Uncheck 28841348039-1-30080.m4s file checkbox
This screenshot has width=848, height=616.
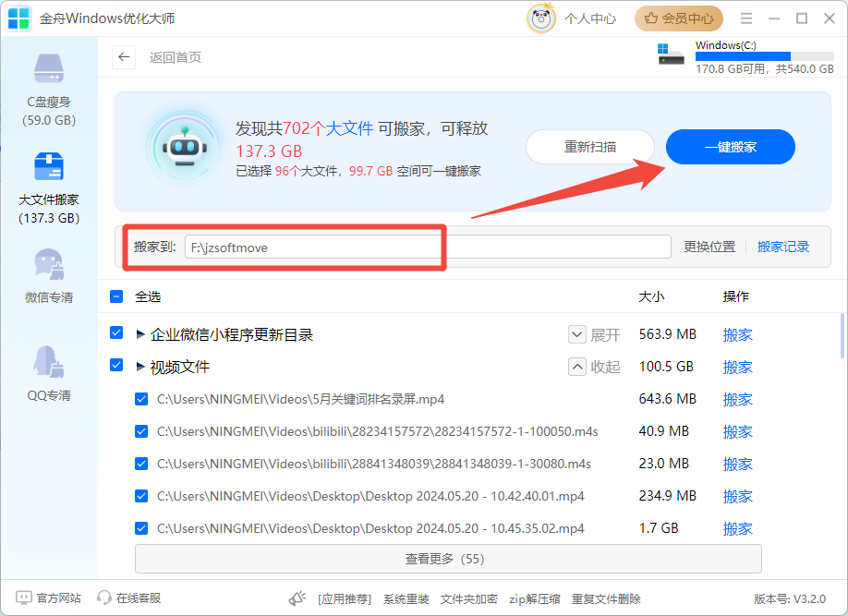tap(141, 464)
